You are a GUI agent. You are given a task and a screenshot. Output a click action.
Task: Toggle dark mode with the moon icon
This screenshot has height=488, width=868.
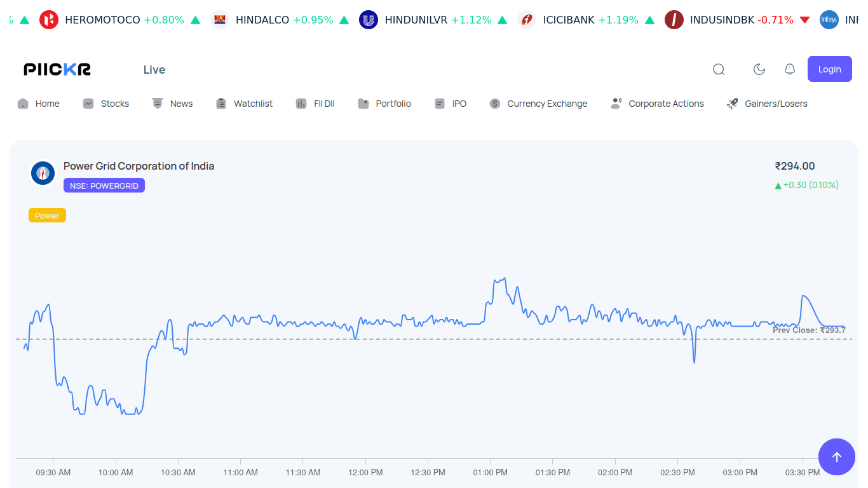759,69
